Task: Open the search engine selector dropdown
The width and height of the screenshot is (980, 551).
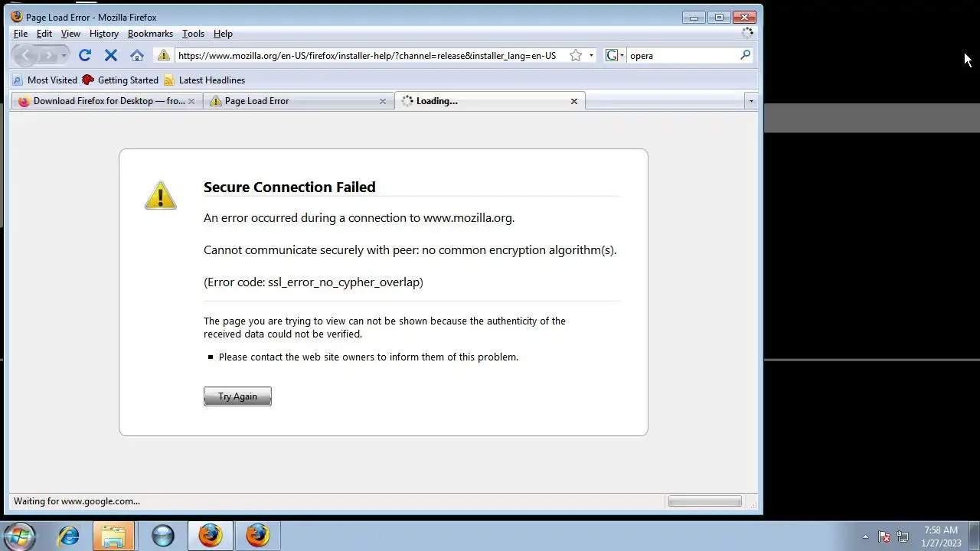Action: coord(615,55)
